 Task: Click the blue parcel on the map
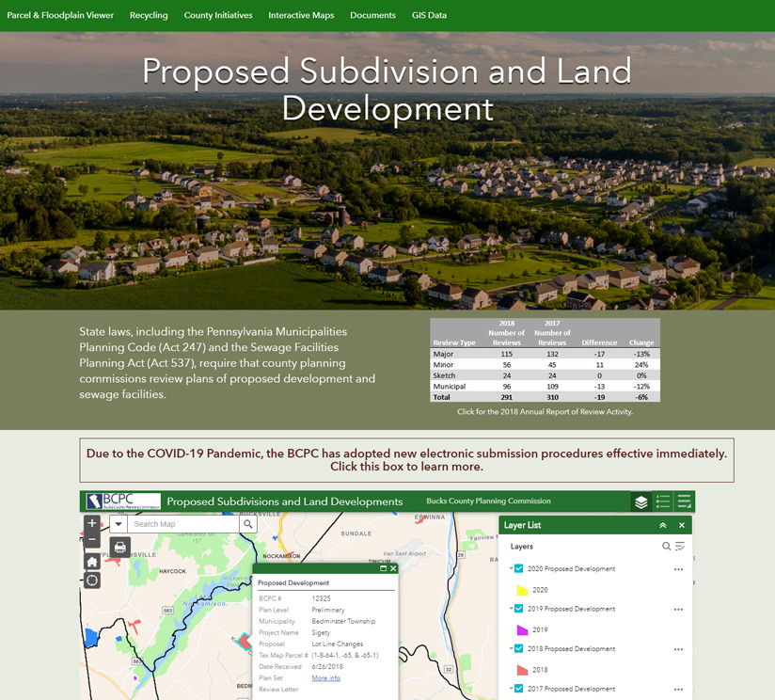pos(91,637)
